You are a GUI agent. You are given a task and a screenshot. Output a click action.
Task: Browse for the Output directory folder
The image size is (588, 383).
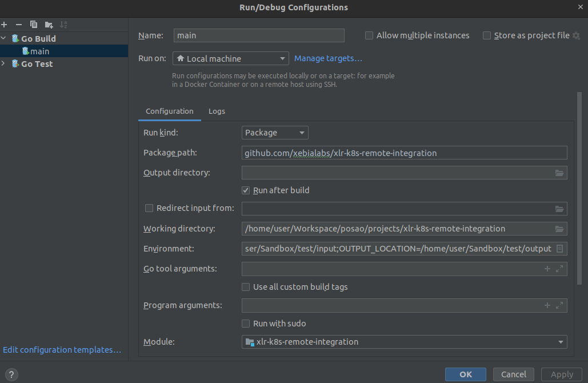pos(559,173)
